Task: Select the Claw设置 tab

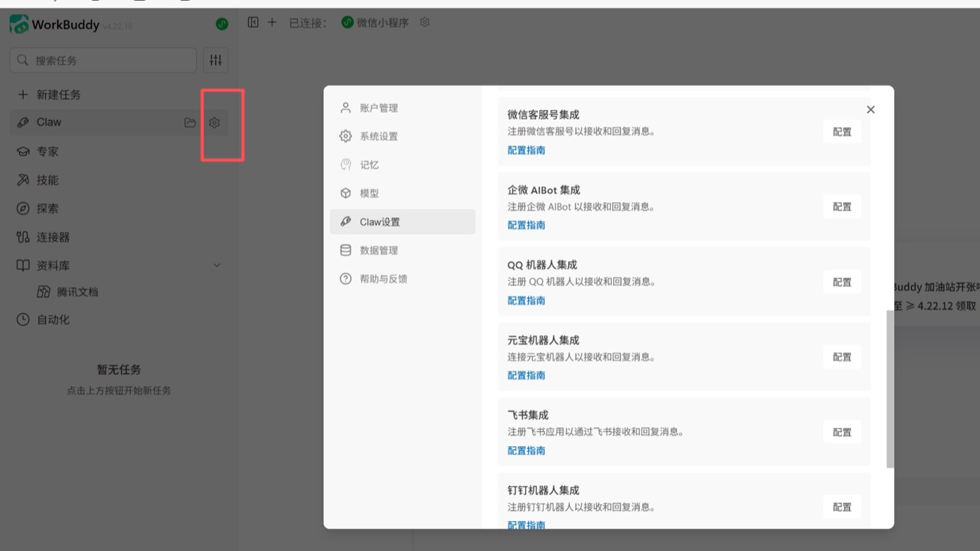Action: click(x=403, y=222)
